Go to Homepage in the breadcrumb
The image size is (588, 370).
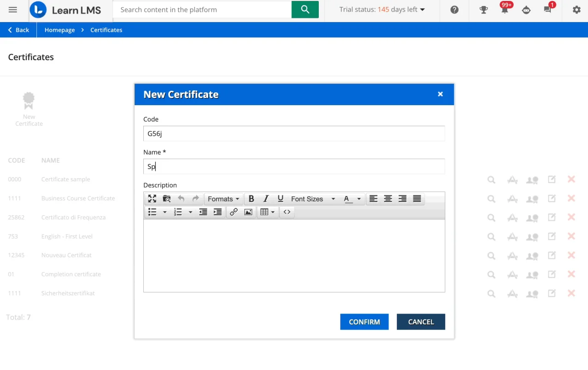(60, 30)
